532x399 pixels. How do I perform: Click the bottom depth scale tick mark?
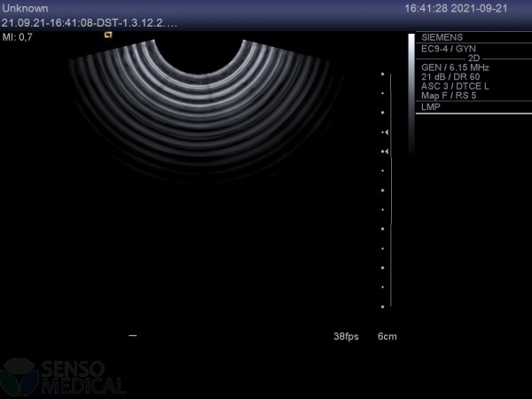point(383,307)
